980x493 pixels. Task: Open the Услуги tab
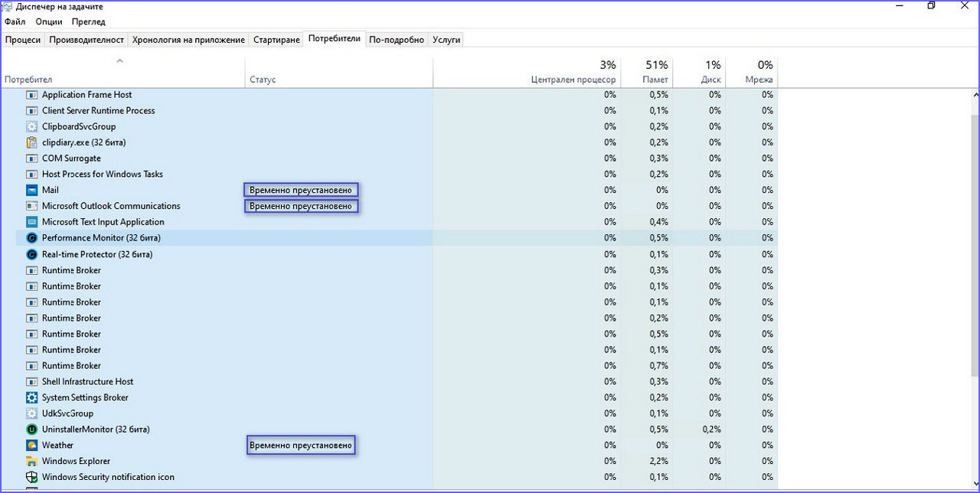pyautogui.click(x=446, y=40)
